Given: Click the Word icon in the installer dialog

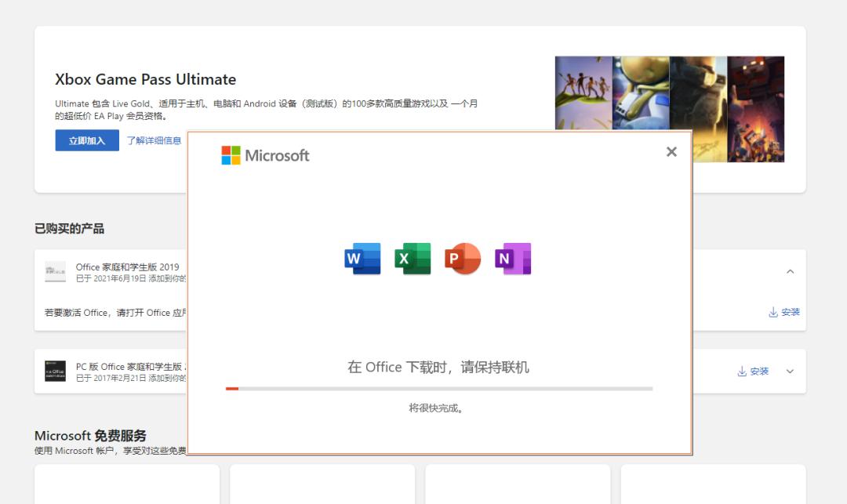Looking at the screenshot, I should coord(362,259).
